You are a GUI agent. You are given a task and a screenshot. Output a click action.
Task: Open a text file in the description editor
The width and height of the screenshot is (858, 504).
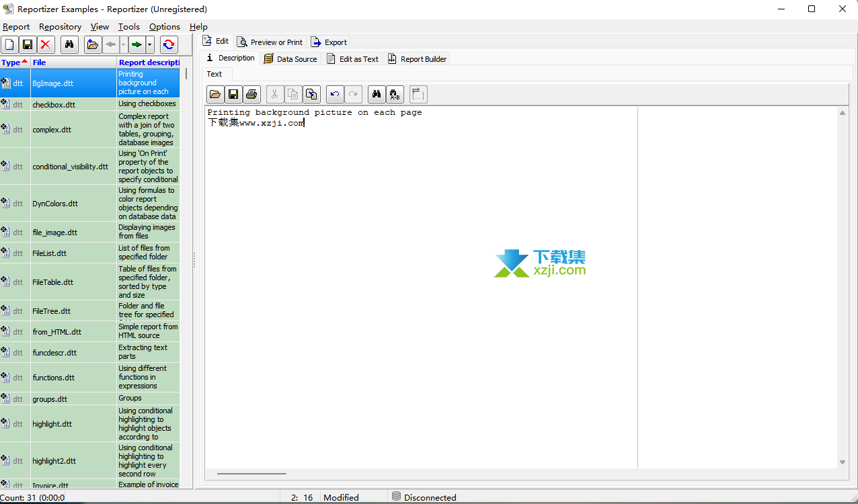tap(215, 94)
